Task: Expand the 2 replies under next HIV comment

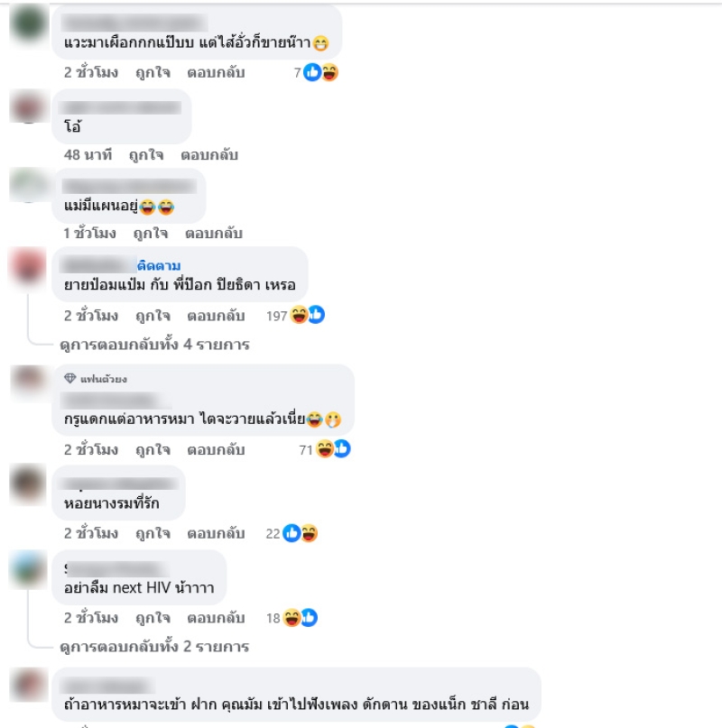Action: click(154, 646)
